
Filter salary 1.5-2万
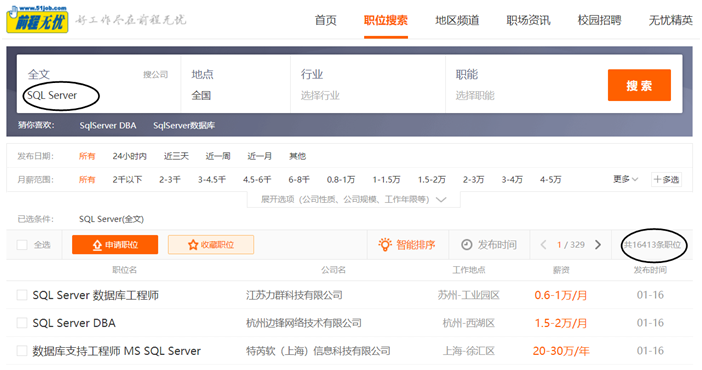coord(432,180)
